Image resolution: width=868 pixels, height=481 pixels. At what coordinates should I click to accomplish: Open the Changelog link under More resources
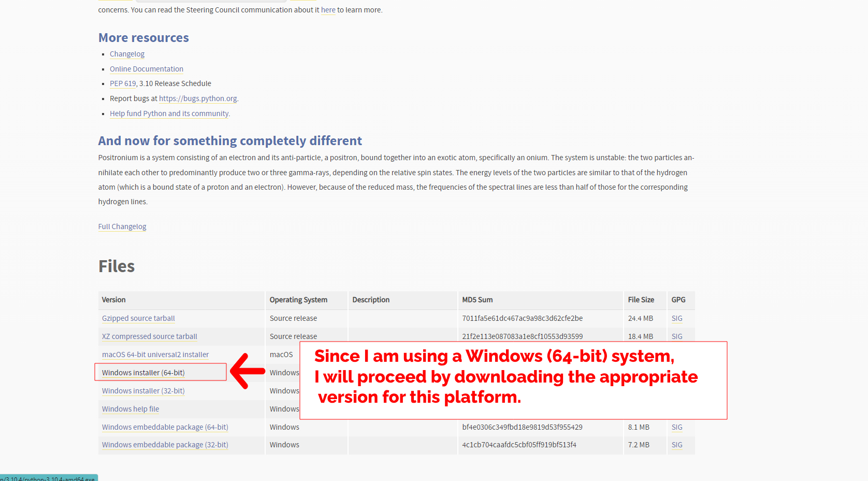(127, 54)
